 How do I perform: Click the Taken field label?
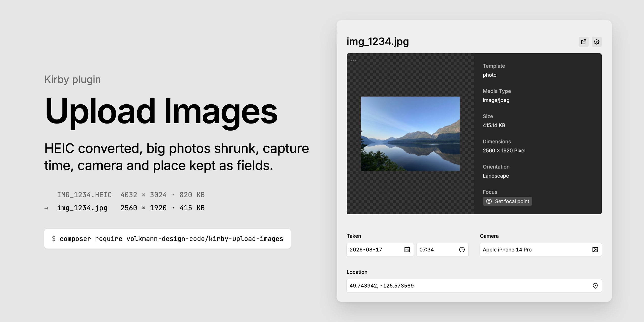tap(354, 236)
